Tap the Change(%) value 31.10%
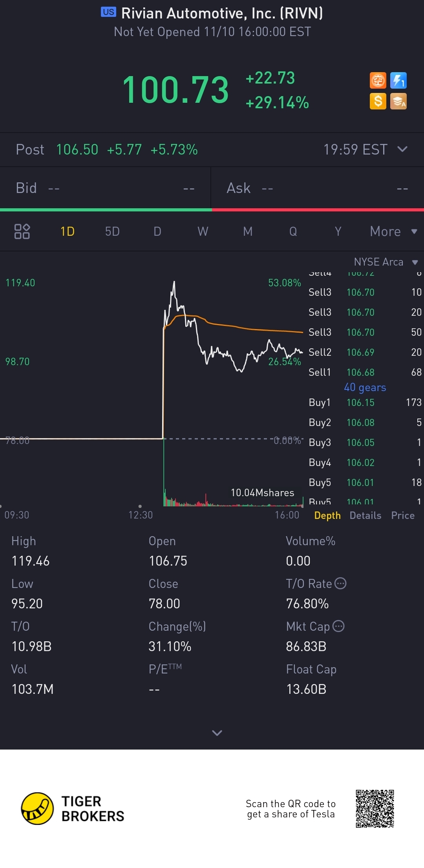The height and width of the screenshot is (868, 424). pos(170,646)
